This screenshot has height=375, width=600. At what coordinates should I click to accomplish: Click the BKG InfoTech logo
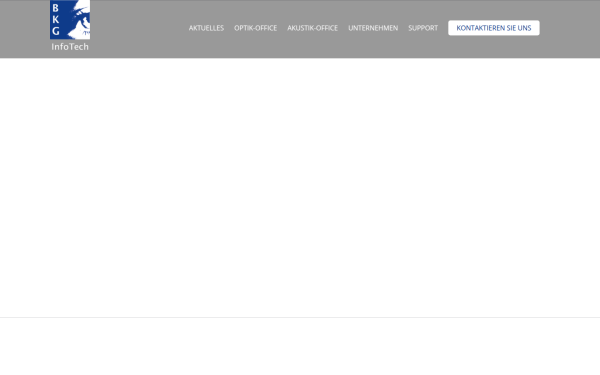click(x=70, y=26)
